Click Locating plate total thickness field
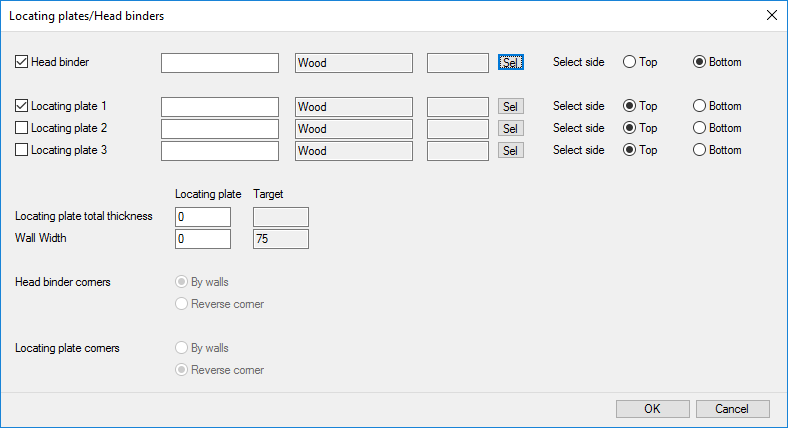 [x=202, y=217]
